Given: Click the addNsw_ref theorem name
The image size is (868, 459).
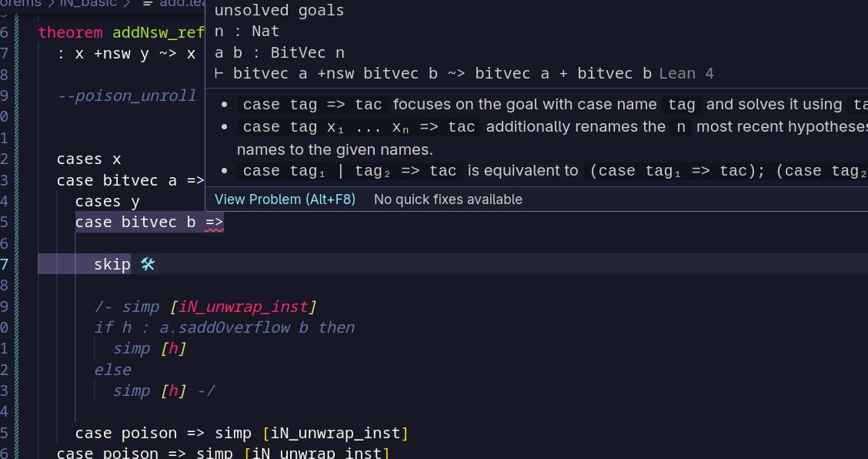Looking at the screenshot, I should [x=159, y=32].
